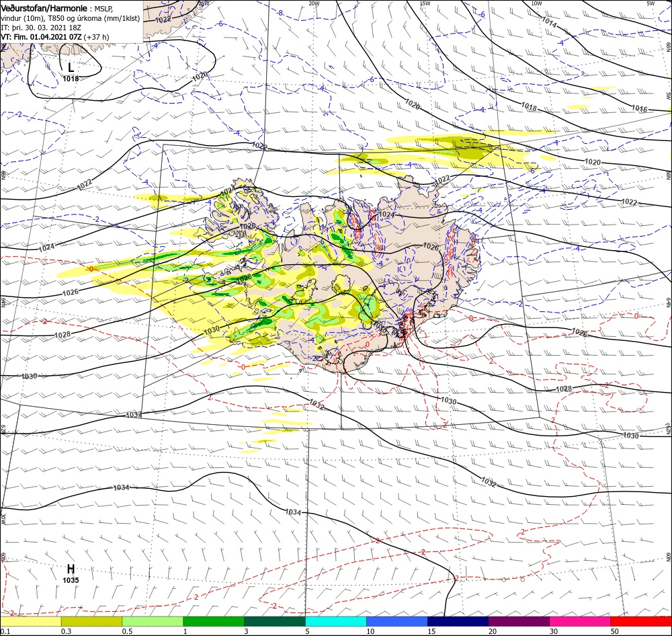Click the high pressure "H" marker
The width and height of the screenshot is (672, 636).
(x=71, y=569)
